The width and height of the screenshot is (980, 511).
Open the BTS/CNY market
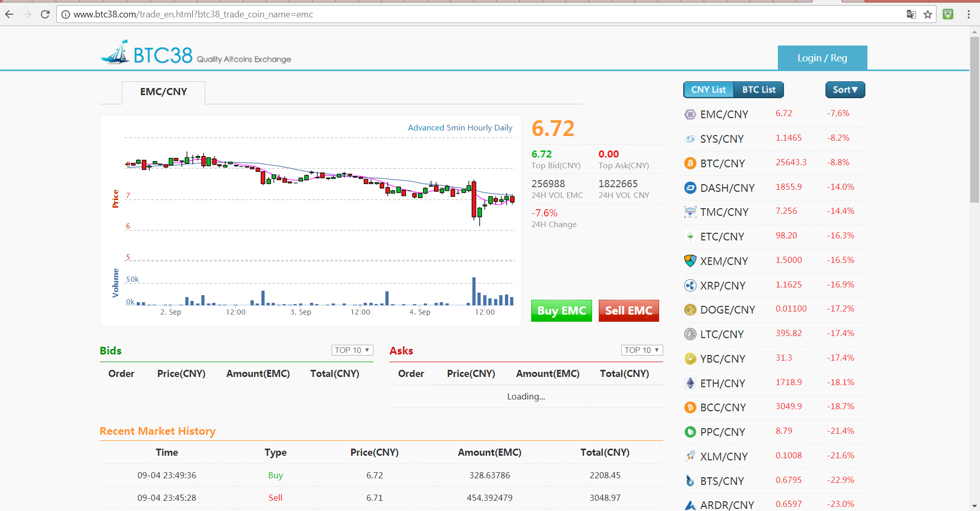coord(722,481)
